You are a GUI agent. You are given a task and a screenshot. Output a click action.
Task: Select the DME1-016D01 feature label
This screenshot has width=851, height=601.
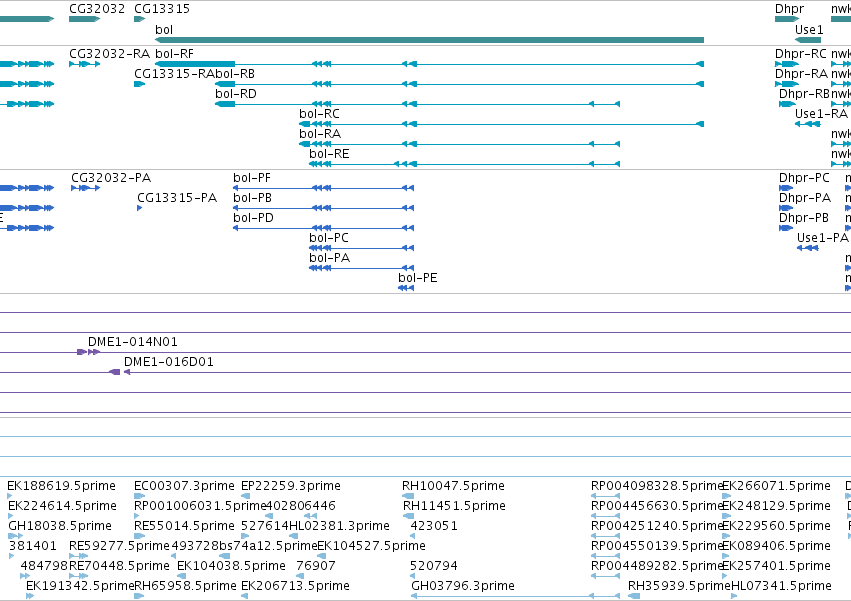(x=169, y=362)
